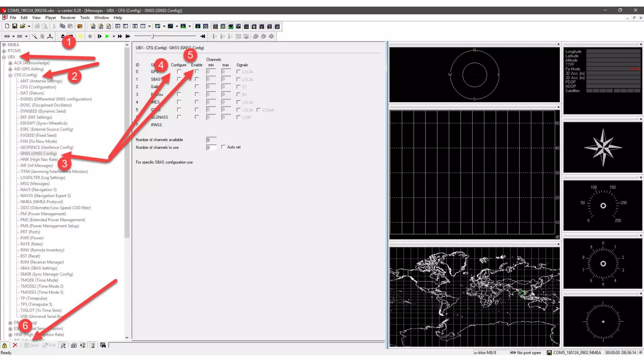Collapse the CFG (Config) tree node
The height and width of the screenshot is (362, 644).
coord(10,75)
